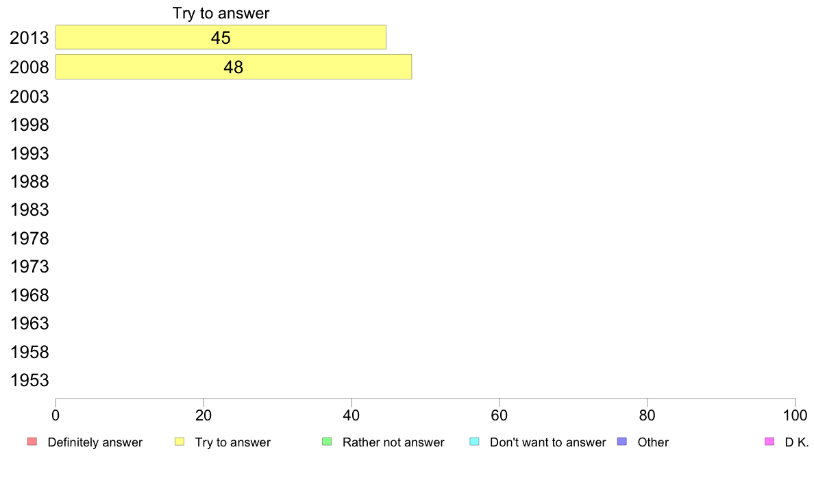
Task: Click the blue Other legend swatch
Action: pyautogui.click(x=622, y=442)
